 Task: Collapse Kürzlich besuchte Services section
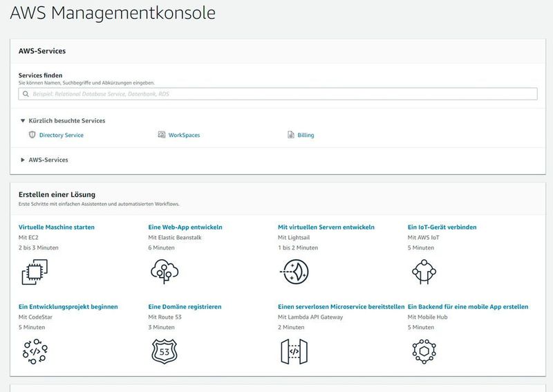23,121
